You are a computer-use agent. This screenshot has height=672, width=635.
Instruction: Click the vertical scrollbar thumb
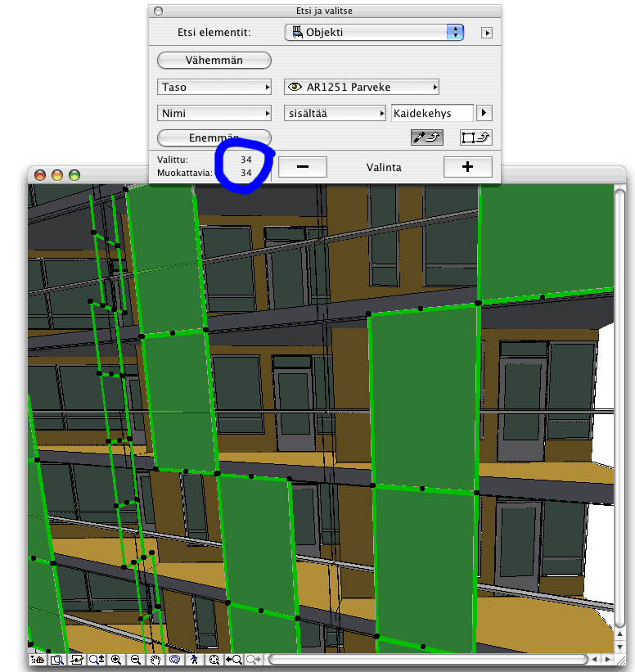[619, 407]
